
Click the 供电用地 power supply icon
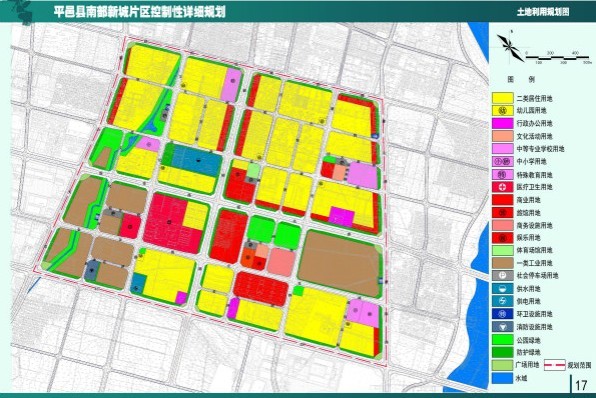502,301
